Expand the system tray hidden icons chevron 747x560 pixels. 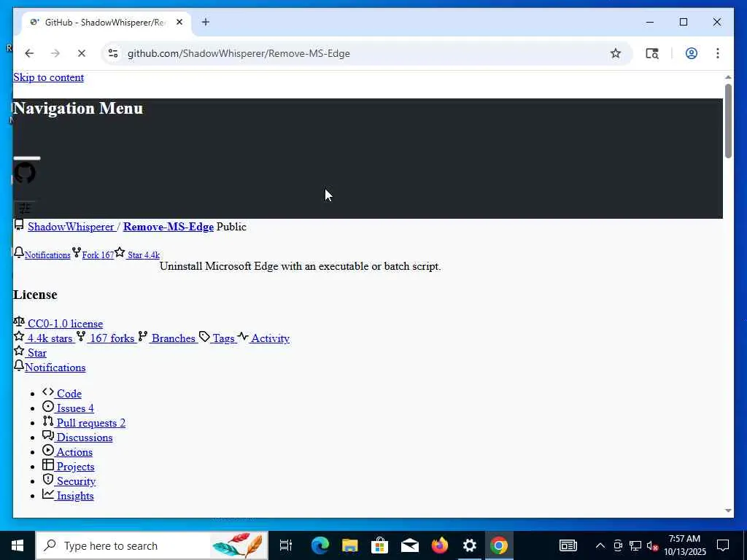600,545
